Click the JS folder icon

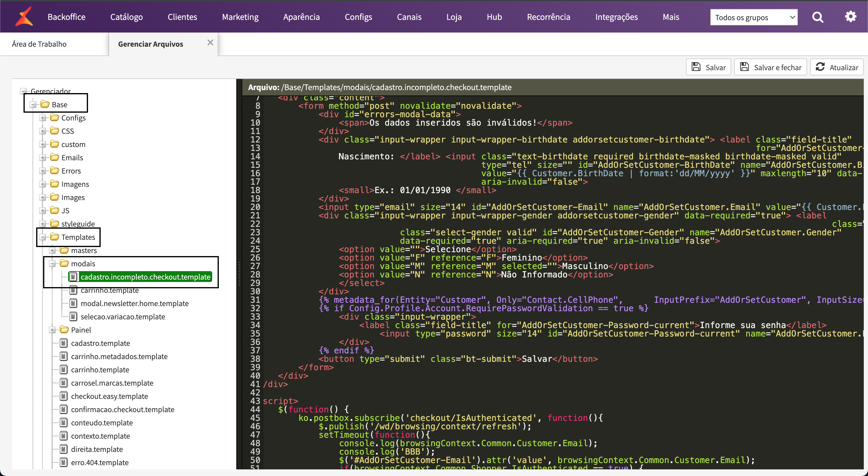(55, 210)
